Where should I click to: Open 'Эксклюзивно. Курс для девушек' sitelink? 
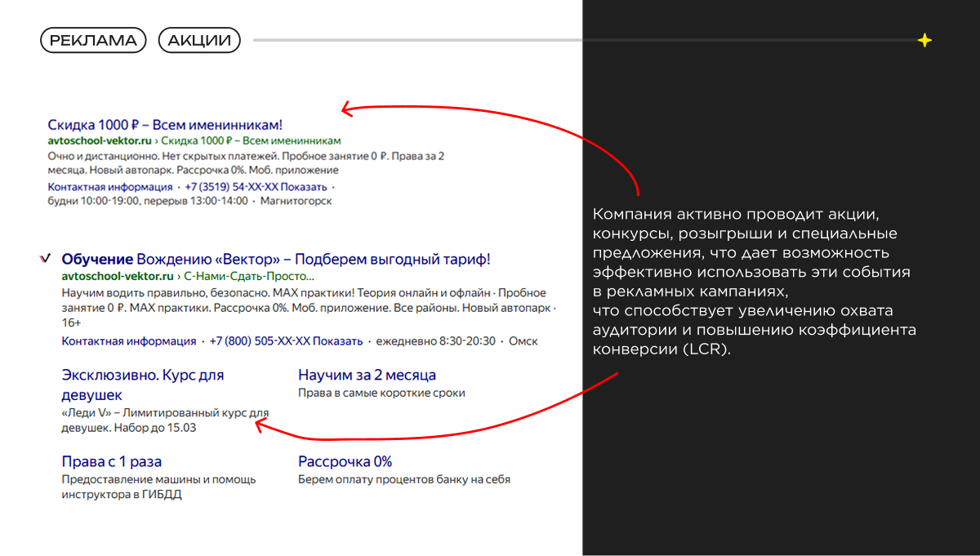(143, 385)
